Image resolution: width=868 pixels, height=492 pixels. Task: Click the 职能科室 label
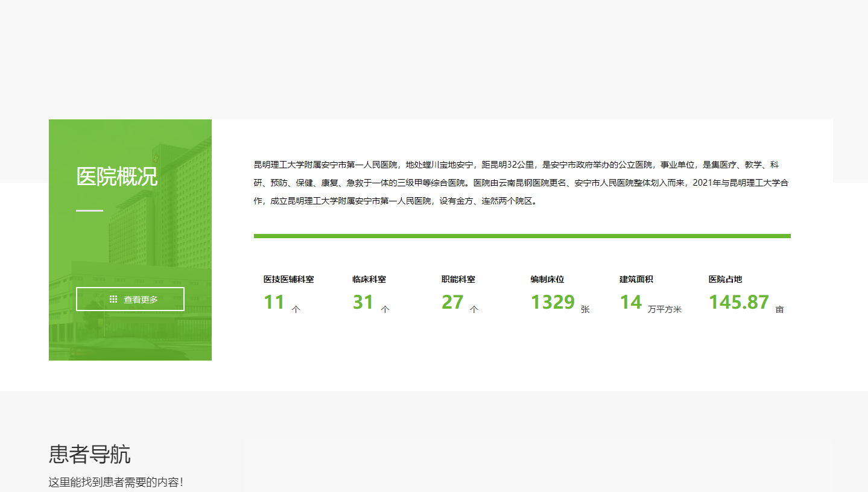458,279
